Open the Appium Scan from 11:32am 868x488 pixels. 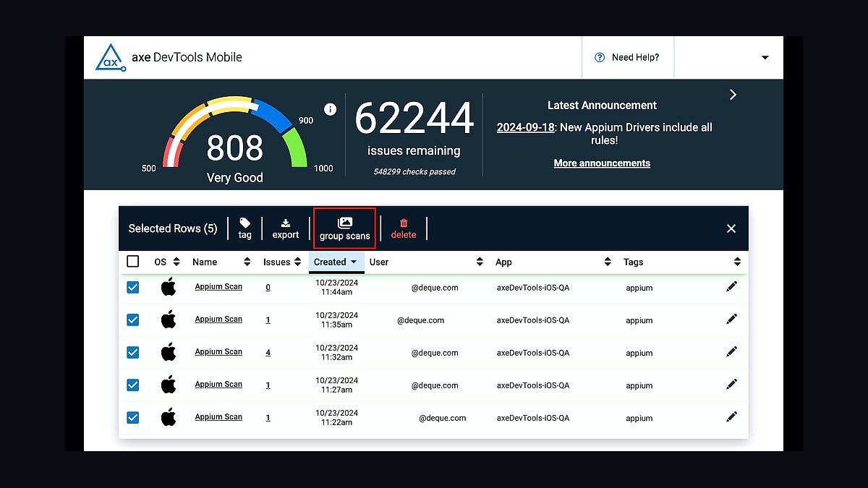pos(218,352)
